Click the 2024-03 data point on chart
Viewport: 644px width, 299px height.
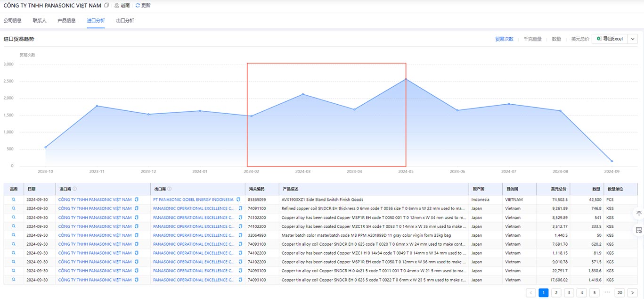click(303, 94)
